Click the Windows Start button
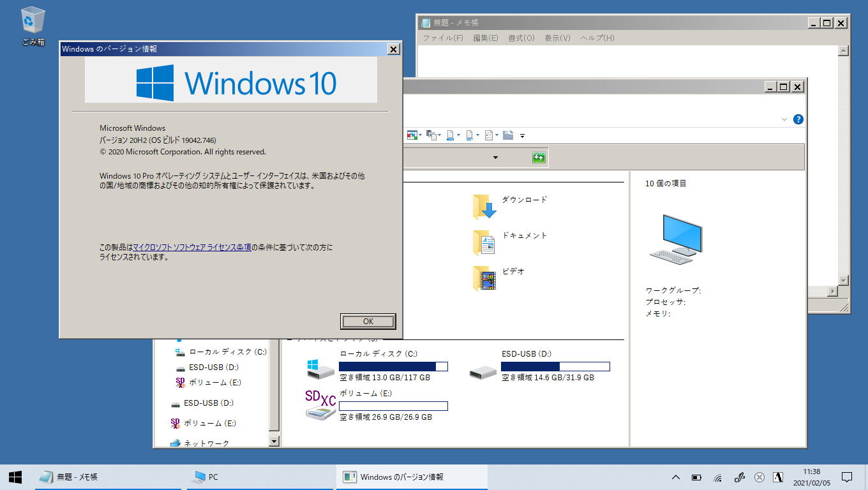This screenshot has width=868, height=490. pyautogui.click(x=15, y=477)
